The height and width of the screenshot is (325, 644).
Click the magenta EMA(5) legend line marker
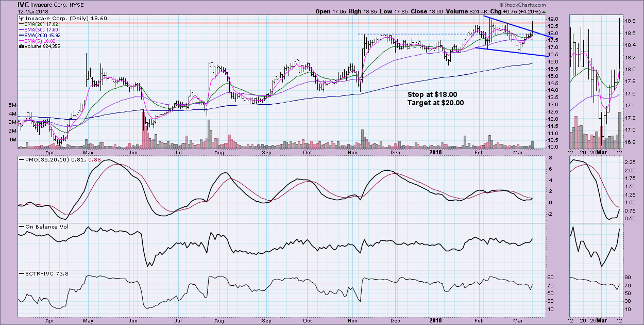[21, 41]
